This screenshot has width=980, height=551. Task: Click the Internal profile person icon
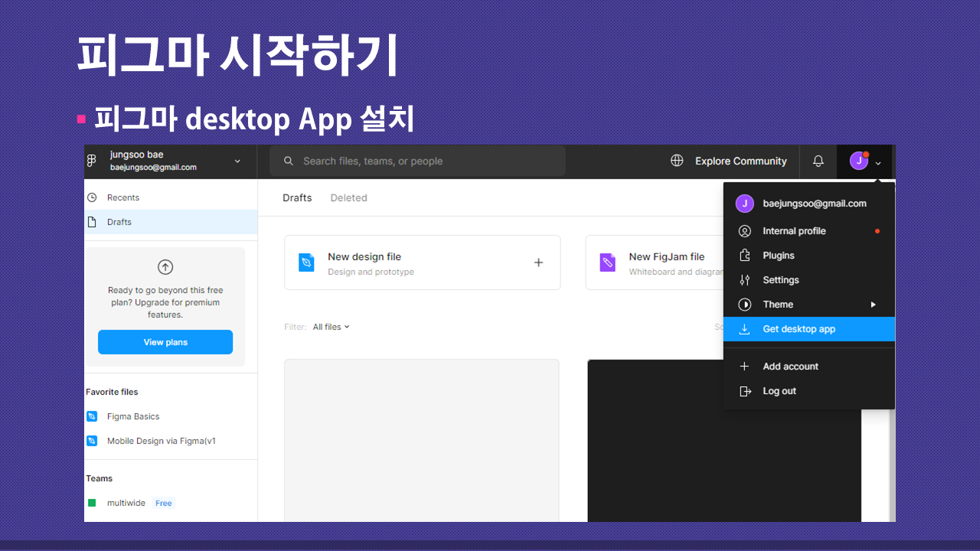(744, 231)
